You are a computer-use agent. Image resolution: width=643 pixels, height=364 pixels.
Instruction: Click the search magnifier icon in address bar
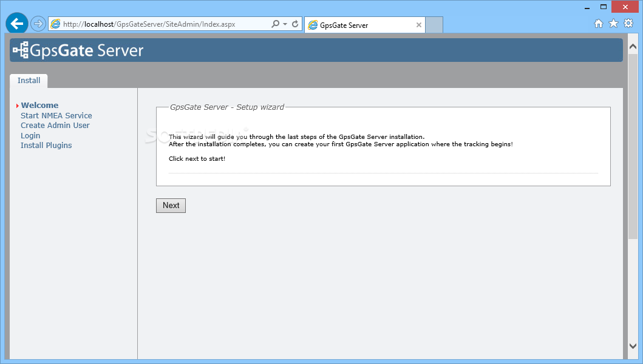[x=275, y=24]
